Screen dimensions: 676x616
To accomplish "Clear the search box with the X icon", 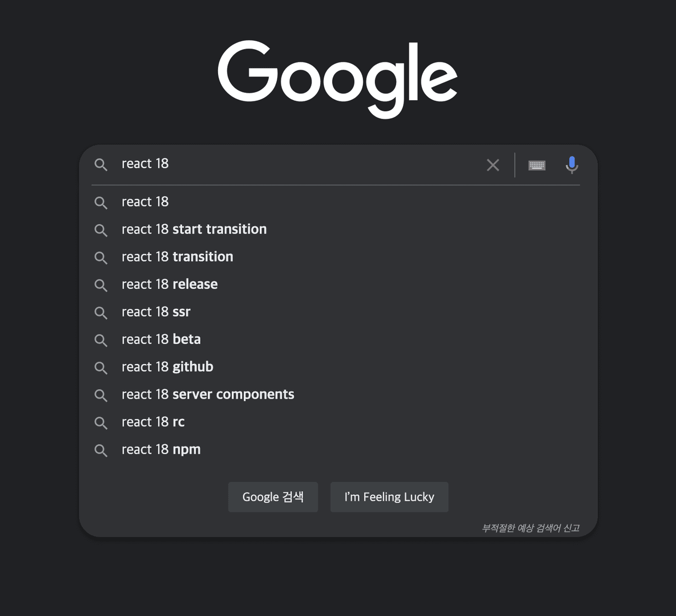I will pyautogui.click(x=493, y=165).
